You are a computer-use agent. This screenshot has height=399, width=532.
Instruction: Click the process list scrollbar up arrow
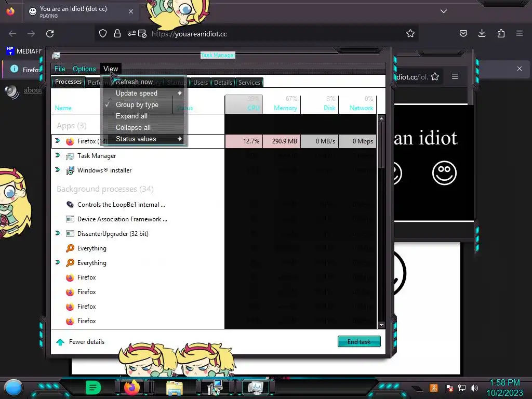point(381,118)
